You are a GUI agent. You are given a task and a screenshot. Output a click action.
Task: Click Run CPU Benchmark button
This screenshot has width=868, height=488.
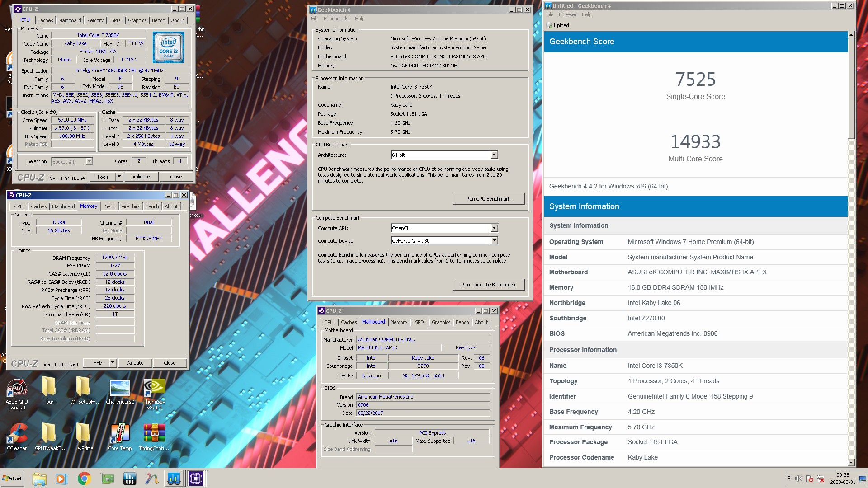point(488,199)
